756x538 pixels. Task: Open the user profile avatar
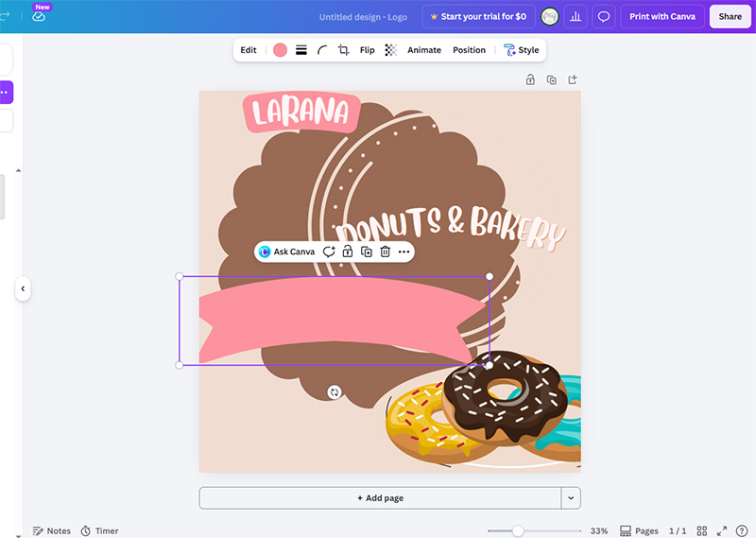click(549, 16)
